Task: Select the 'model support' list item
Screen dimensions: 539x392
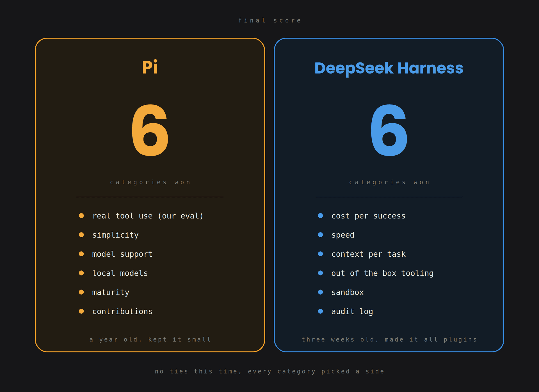Action: coord(122,254)
